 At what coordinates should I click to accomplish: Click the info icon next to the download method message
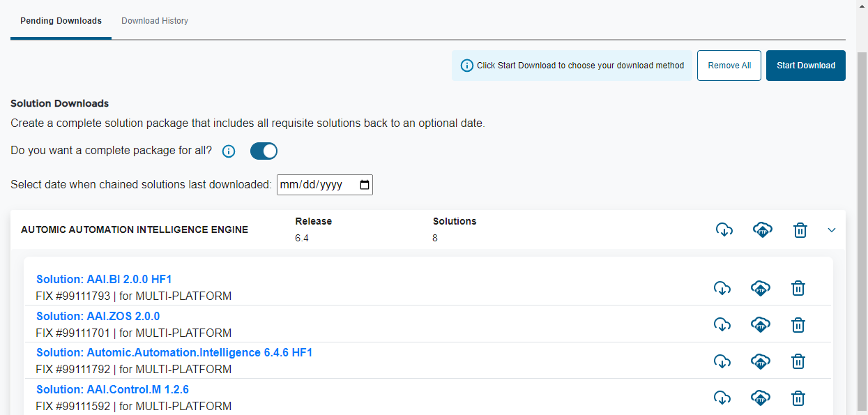[466, 65]
